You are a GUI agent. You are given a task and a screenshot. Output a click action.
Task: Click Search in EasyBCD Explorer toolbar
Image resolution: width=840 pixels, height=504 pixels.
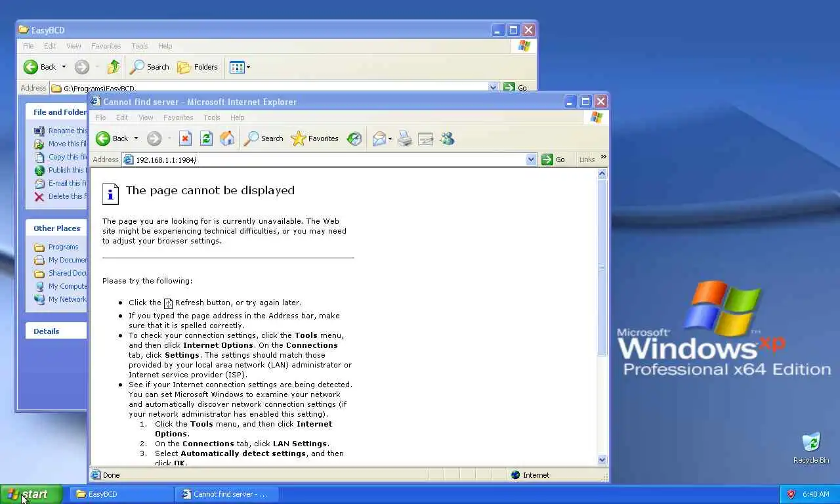[149, 67]
